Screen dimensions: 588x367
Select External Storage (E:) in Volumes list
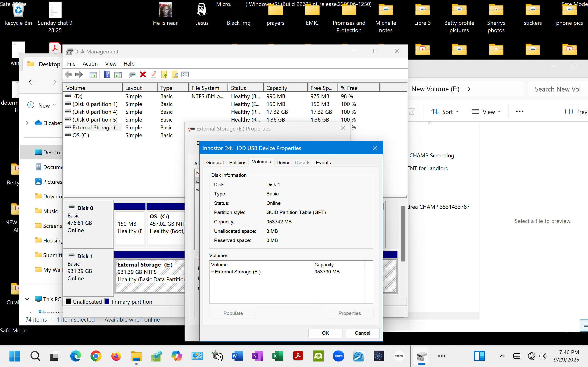pyautogui.click(x=237, y=272)
